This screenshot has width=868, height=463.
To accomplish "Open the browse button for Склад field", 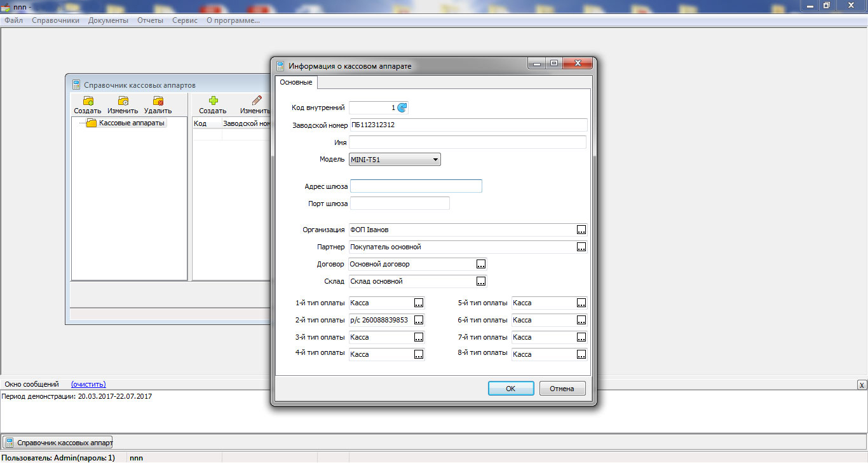I will (481, 281).
